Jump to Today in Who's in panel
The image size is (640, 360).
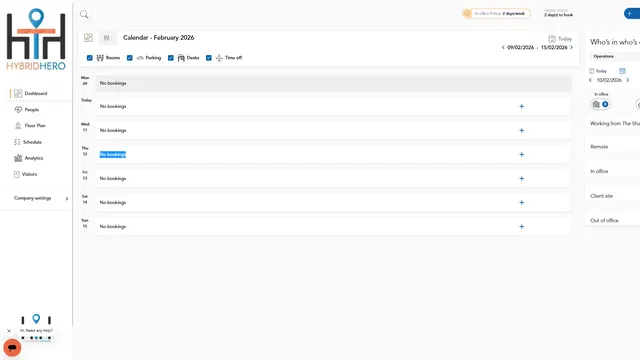pyautogui.click(x=598, y=71)
